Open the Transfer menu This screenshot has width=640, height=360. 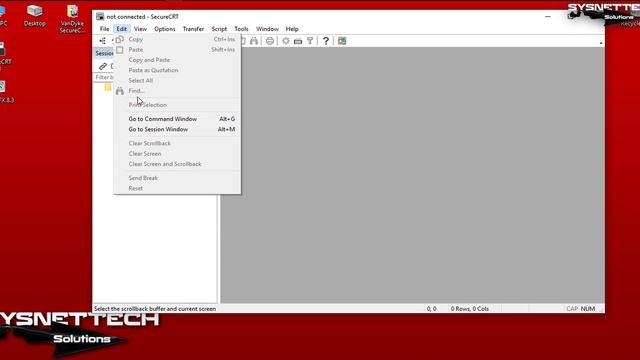193,29
